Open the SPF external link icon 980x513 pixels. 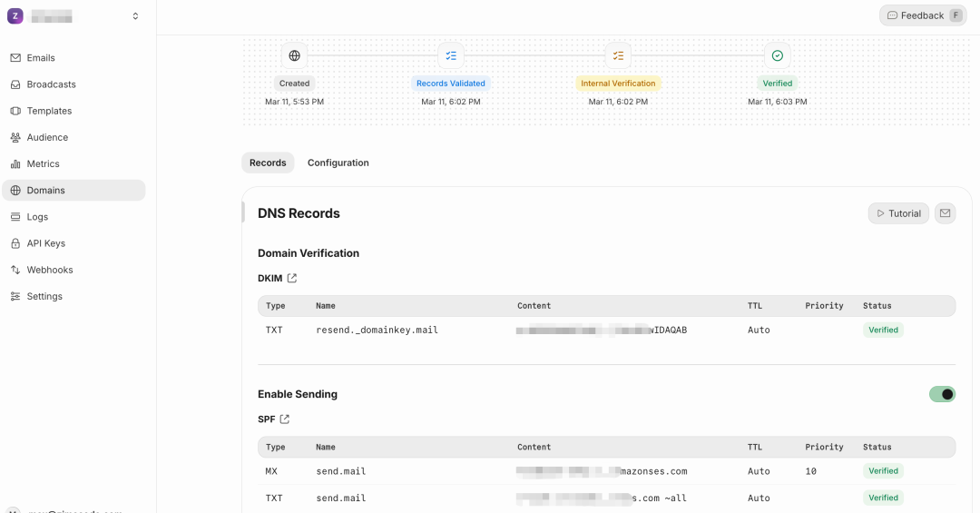[284, 419]
